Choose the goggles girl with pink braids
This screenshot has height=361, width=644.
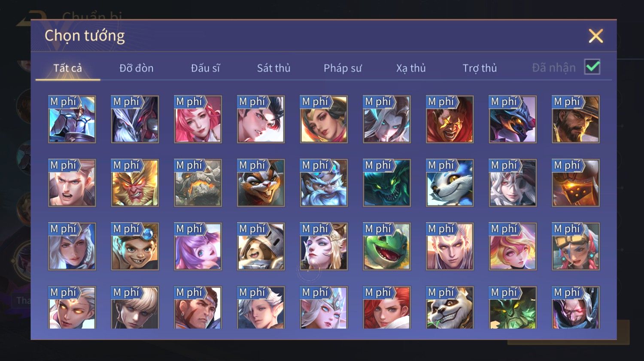click(576, 246)
